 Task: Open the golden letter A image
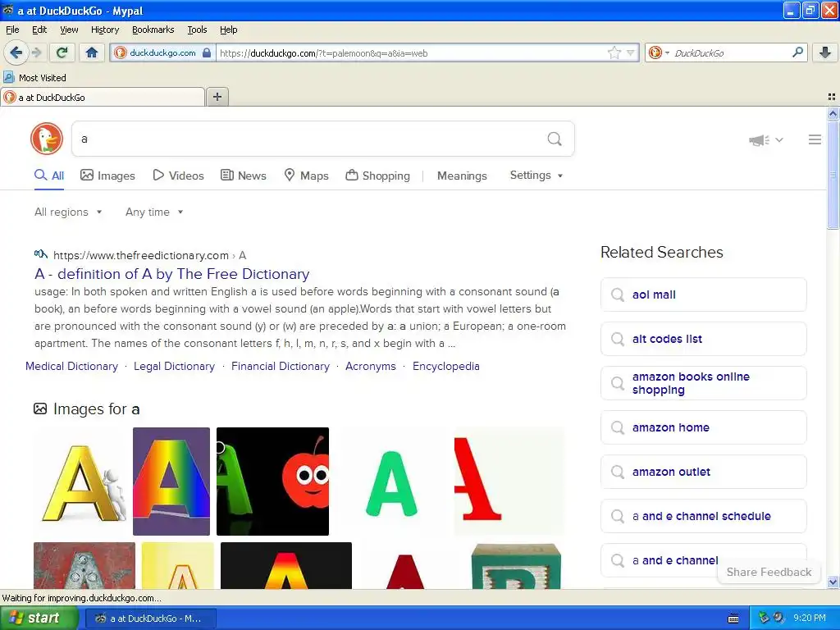[80, 481]
